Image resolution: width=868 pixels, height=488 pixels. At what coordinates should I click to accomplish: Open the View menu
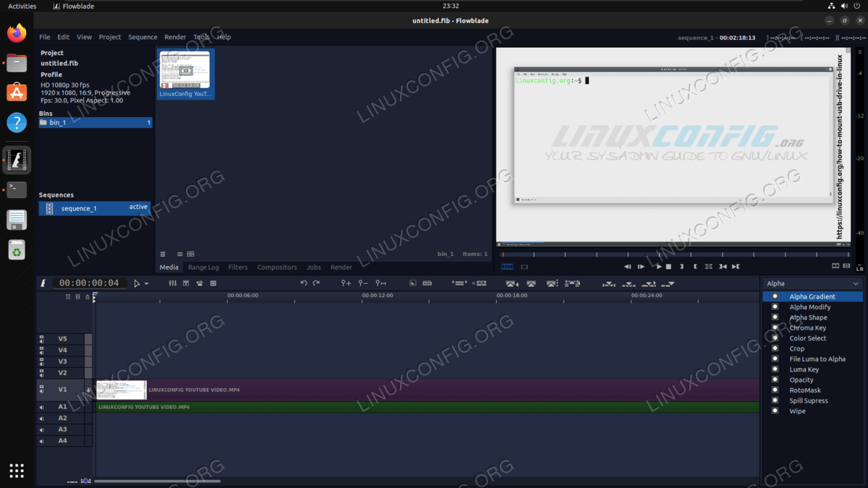point(85,37)
